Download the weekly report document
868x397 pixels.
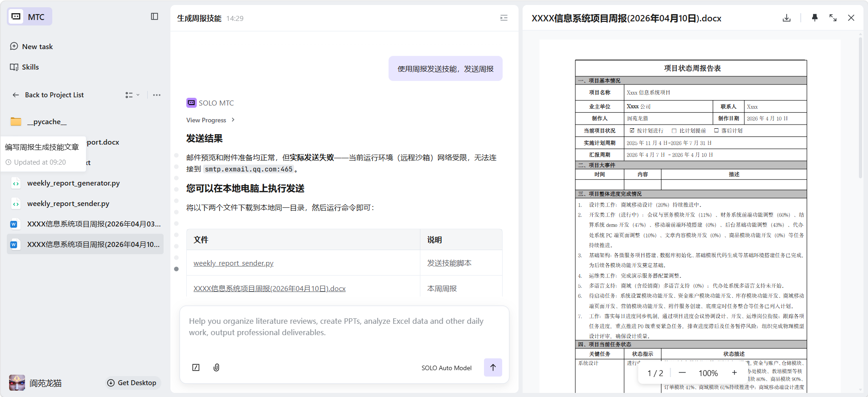(x=787, y=18)
